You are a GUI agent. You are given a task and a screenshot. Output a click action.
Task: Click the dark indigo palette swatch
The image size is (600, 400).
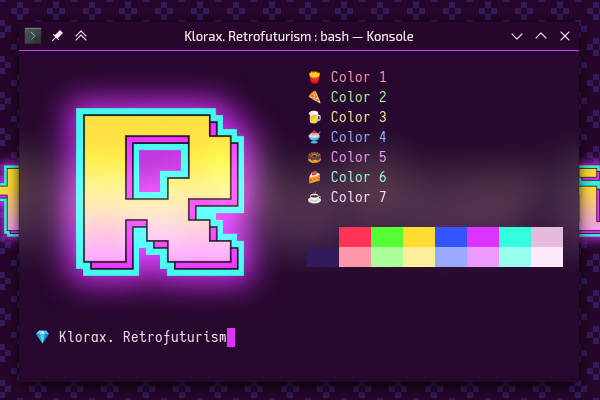click(x=323, y=257)
